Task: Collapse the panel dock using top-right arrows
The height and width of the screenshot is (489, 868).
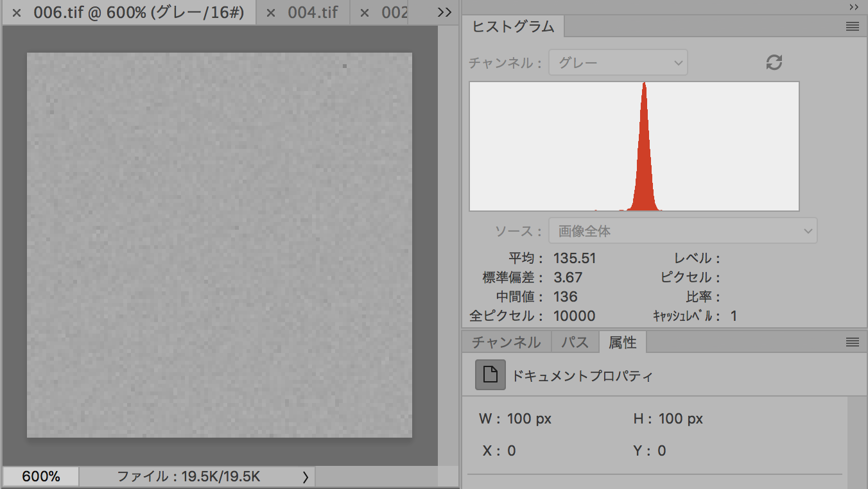Action: (853, 6)
